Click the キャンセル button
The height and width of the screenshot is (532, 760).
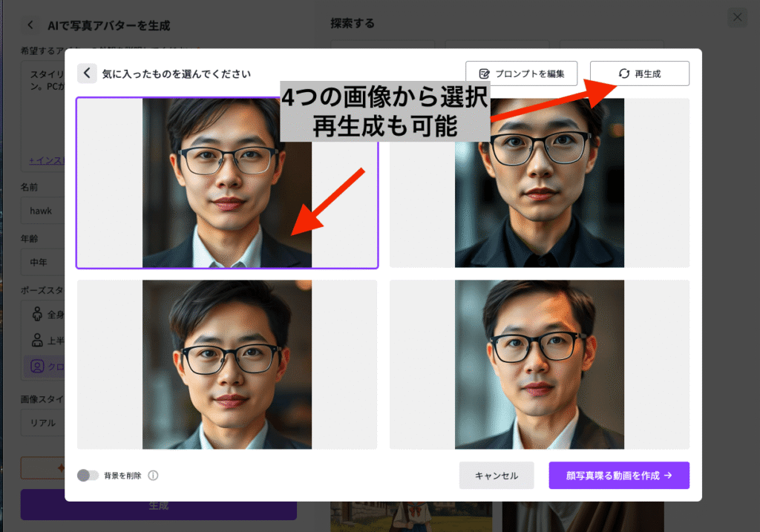[x=497, y=476]
